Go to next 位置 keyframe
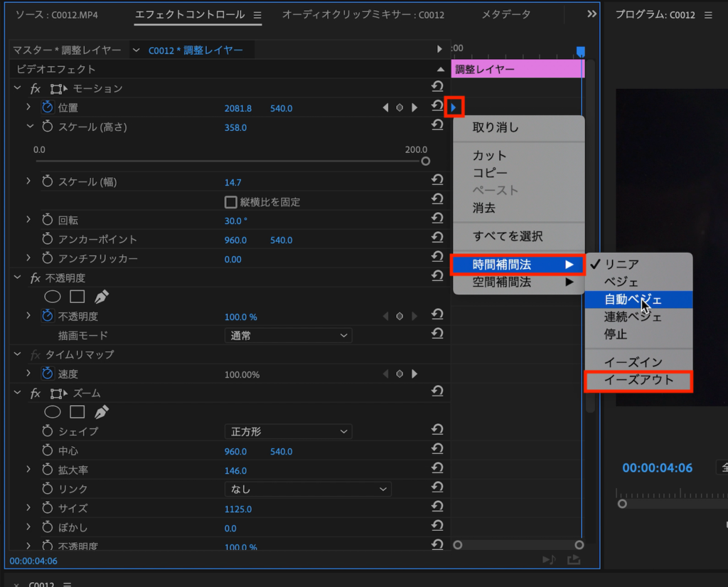Screen dimensions: 728x587 (414, 108)
